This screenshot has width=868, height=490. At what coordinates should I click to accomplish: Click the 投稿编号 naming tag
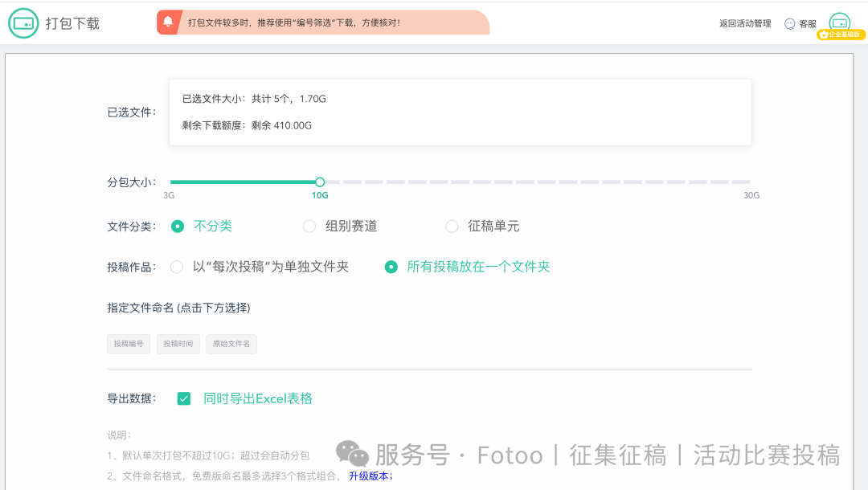pos(129,344)
